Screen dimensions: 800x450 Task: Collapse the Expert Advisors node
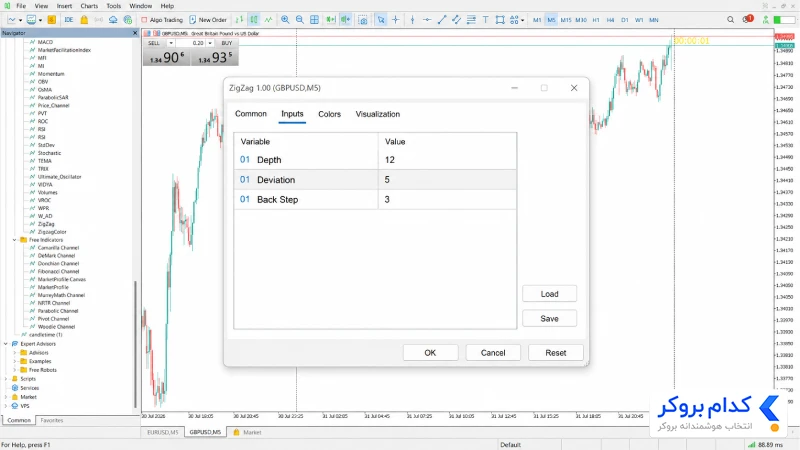6,344
